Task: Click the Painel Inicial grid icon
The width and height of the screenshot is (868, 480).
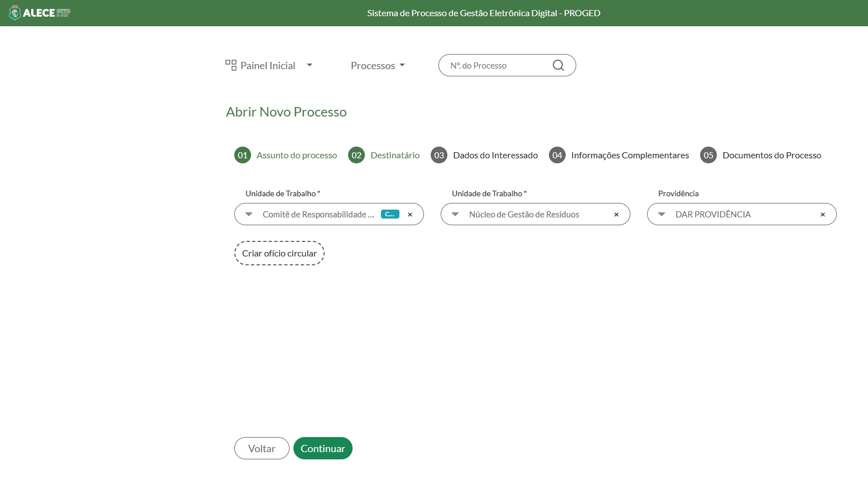Action: point(230,65)
